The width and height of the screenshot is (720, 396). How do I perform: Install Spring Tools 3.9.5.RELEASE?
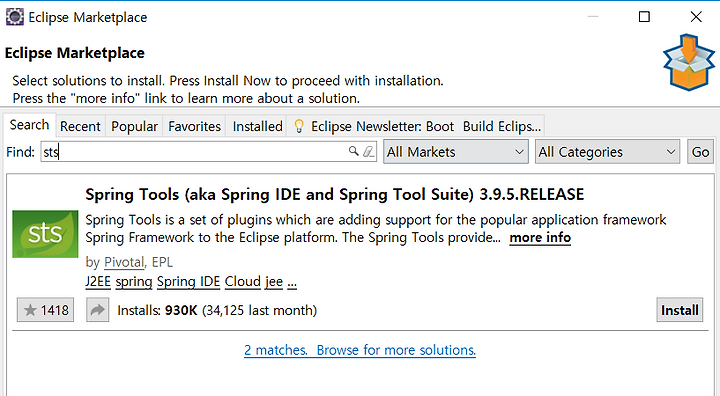pyautogui.click(x=680, y=310)
